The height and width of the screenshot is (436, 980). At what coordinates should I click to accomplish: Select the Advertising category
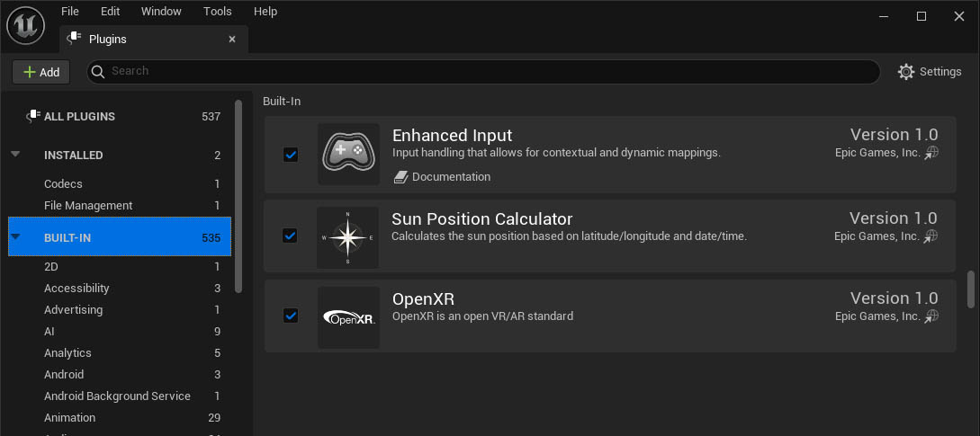(x=120, y=310)
